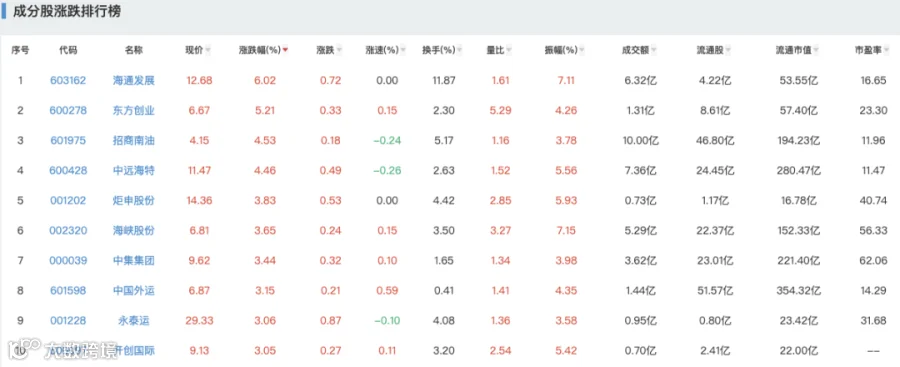
Task: Click sort icon next to 涨跌 column
Action: 339,51
